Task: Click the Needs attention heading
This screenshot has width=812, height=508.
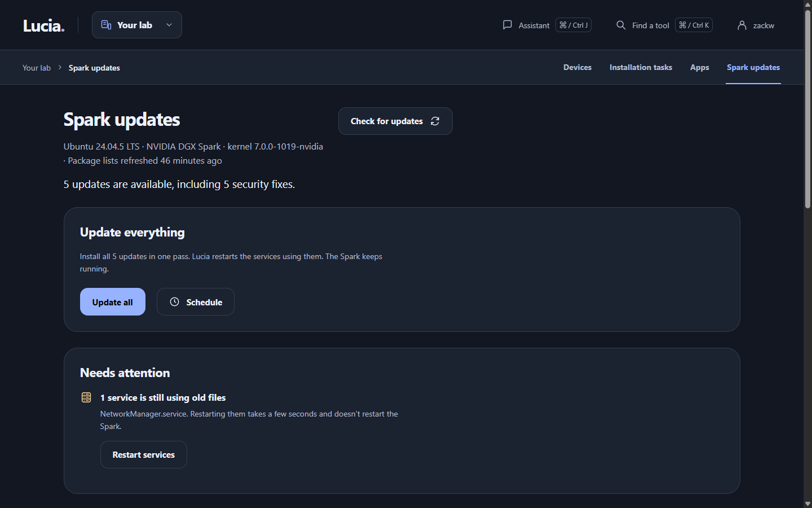Action: pos(125,373)
